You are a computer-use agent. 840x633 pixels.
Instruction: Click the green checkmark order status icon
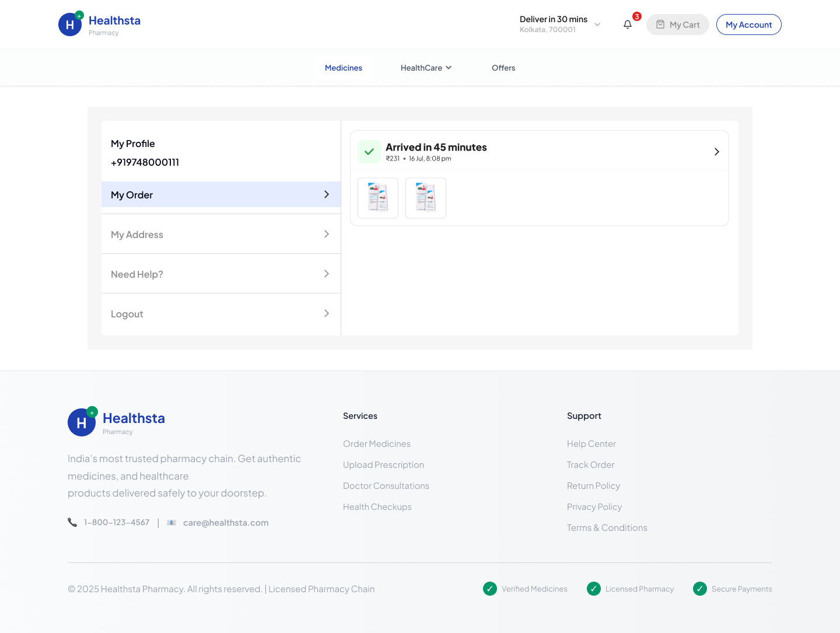click(369, 152)
